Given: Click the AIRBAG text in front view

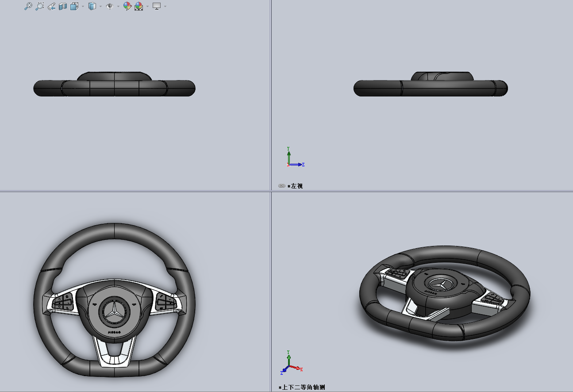Looking at the screenshot, I should pos(115,331).
